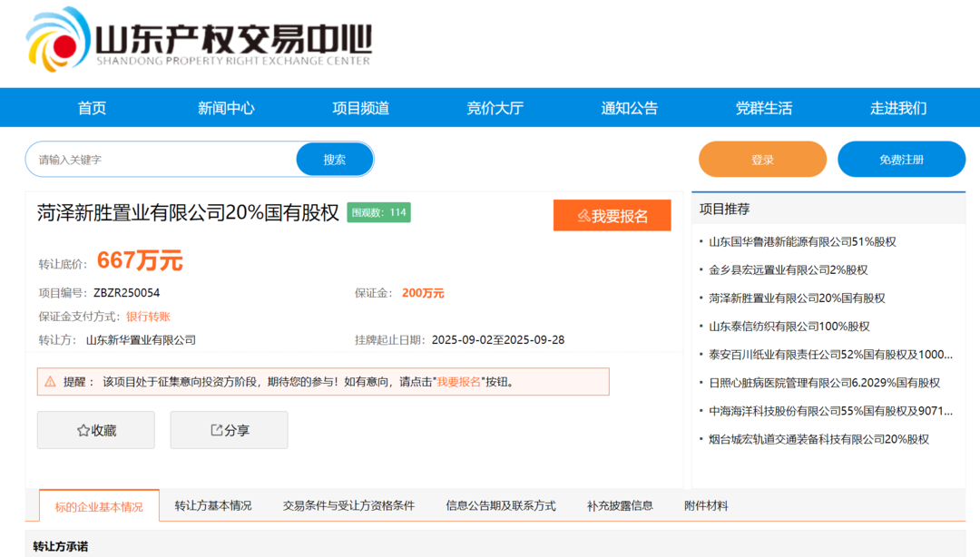980x557 pixels.
Task: Open 泰安百川纸业有限责任公司52%国有股权 recommendation
Action: pos(830,355)
